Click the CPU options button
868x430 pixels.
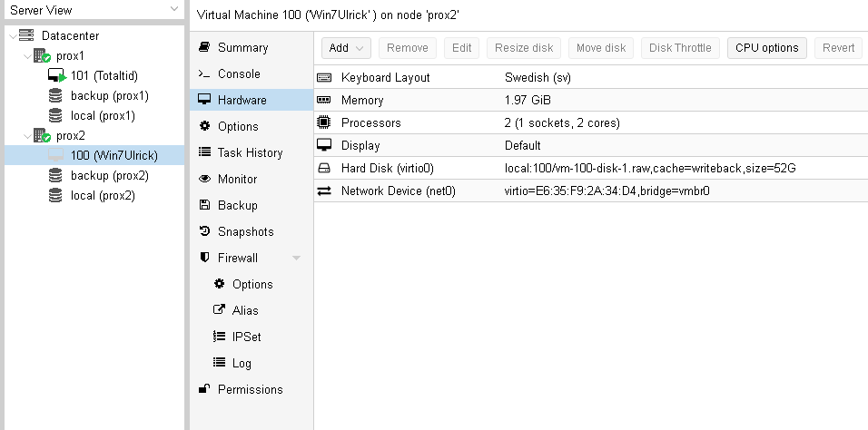coord(766,48)
